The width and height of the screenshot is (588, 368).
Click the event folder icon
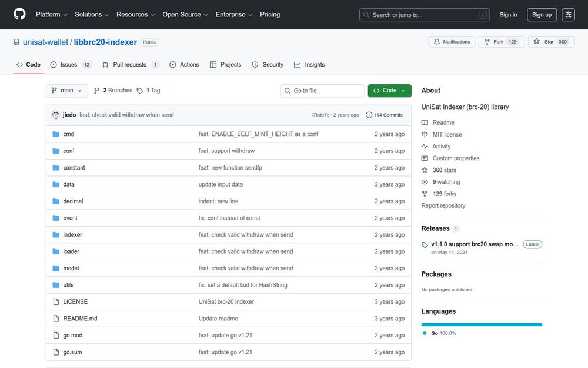[x=56, y=218]
